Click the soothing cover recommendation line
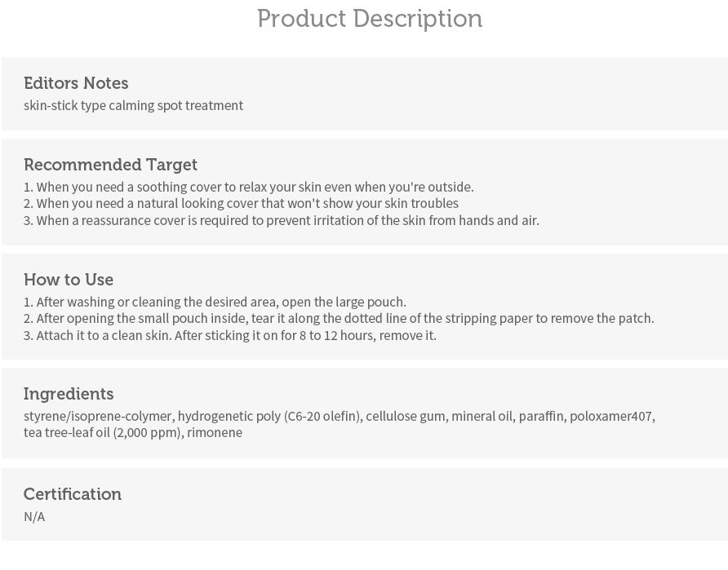This screenshot has width=728, height=570. coord(249,187)
